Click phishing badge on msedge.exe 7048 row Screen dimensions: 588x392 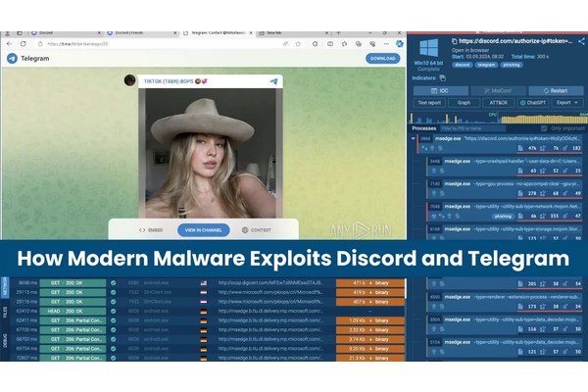503,217
